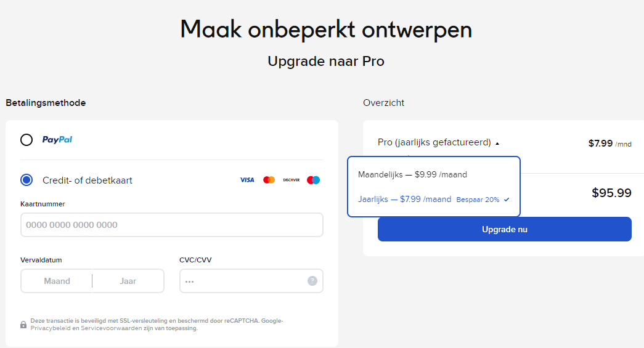Select the PayPal radio button

[x=26, y=140]
